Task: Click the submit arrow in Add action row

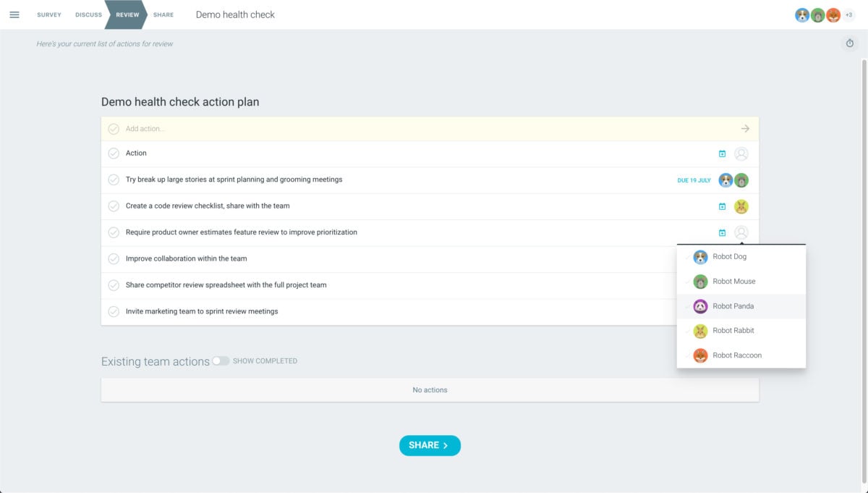Action: click(745, 129)
